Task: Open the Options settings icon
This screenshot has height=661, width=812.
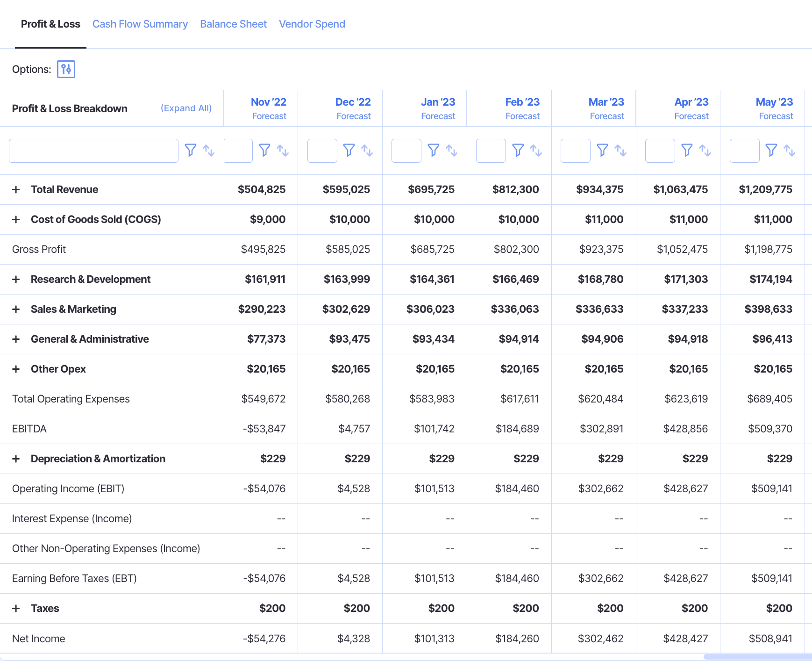Action: pos(66,69)
